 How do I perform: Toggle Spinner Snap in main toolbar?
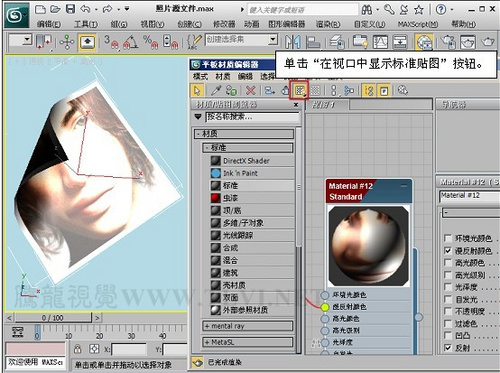tap(170, 42)
